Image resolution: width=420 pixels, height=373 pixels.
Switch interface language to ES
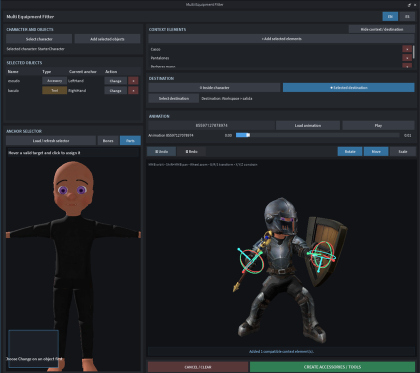[407, 16]
